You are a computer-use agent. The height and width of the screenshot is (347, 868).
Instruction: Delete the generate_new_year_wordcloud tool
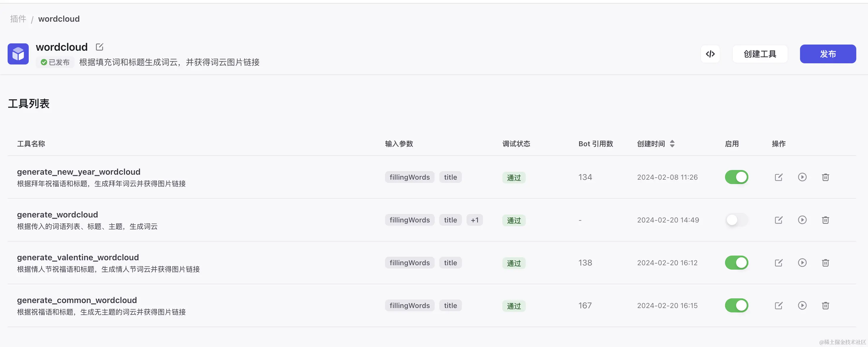[x=826, y=177]
